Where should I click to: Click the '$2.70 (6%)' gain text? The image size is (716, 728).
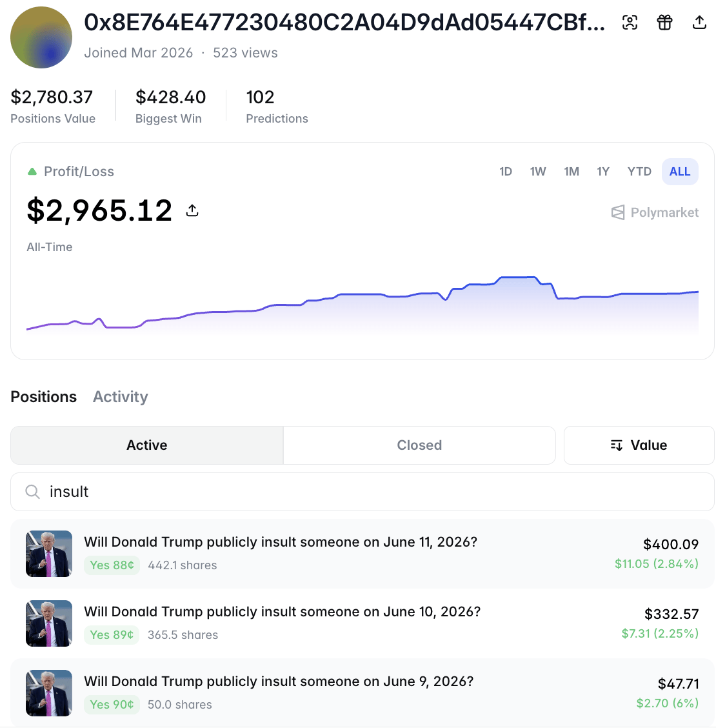[x=667, y=703]
